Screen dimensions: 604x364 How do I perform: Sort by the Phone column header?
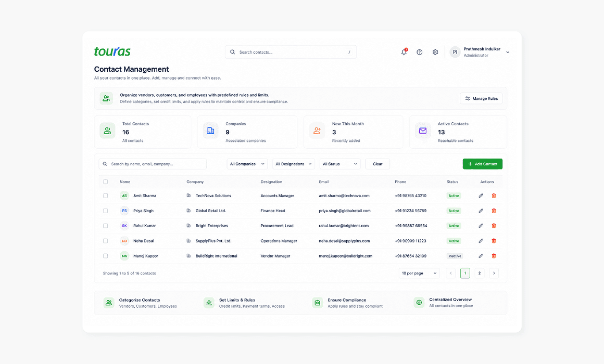click(400, 181)
